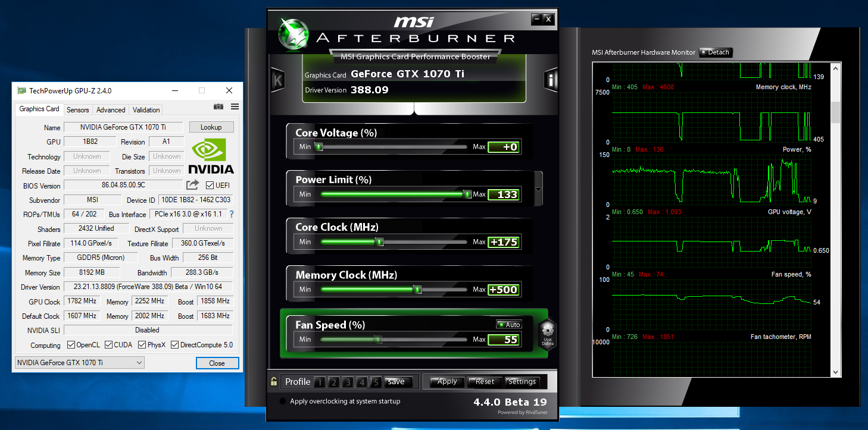Viewport: 868px width, 430px height.
Task: Open the GPU-Z hamburger menu
Action: point(235,106)
